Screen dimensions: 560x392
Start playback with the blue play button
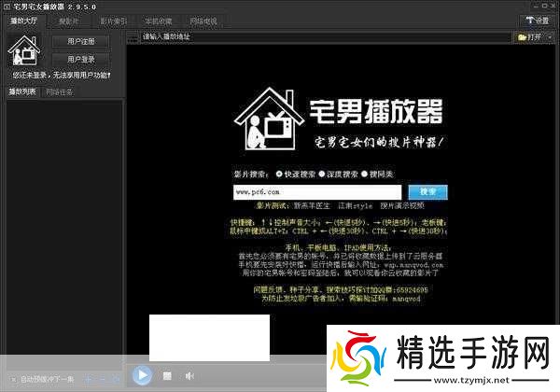point(142,375)
